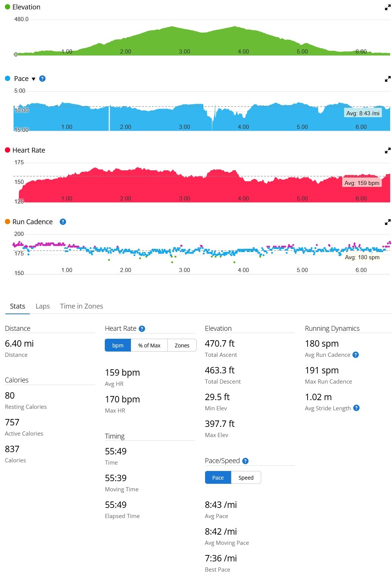Click help icon beside Avg Stride Length
The width and height of the screenshot is (392, 581).
[356, 408]
